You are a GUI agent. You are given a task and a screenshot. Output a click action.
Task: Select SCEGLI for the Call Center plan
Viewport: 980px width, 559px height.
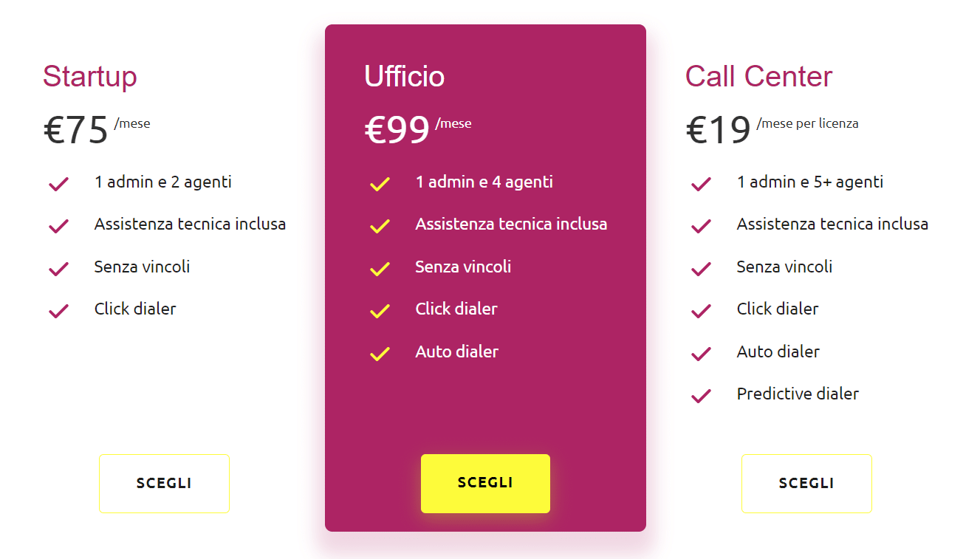(x=806, y=483)
